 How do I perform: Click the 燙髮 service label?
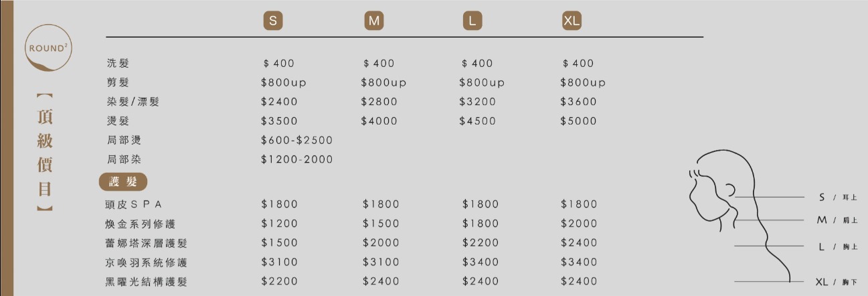point(117,121)
